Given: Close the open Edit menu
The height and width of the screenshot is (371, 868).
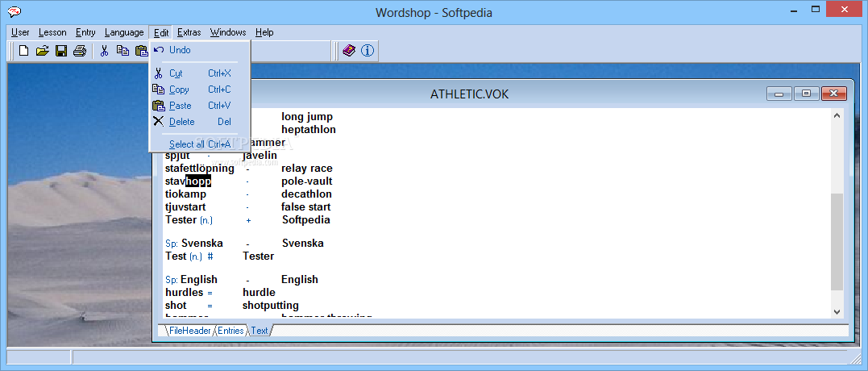Looking at the screenshot, I should point(161,32).
